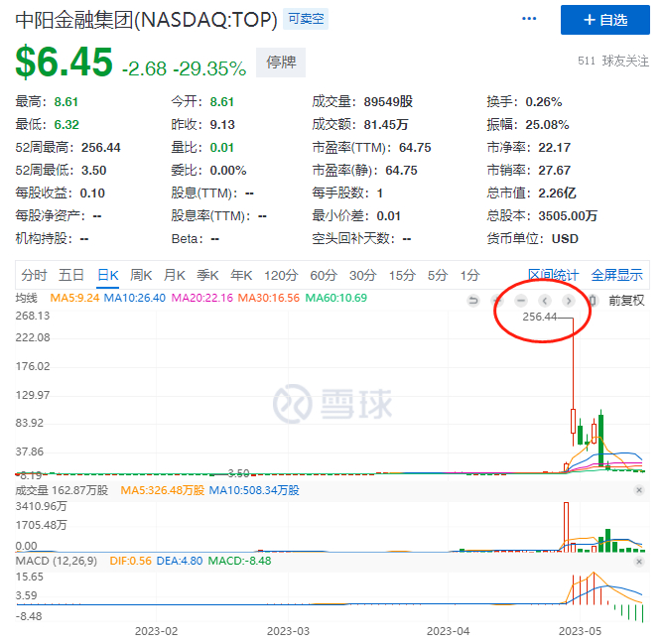Image resolution: width=665 pixels, height=644 pixels.
Task: Open the 月K monthly chart tab
Action: (175, 275)
